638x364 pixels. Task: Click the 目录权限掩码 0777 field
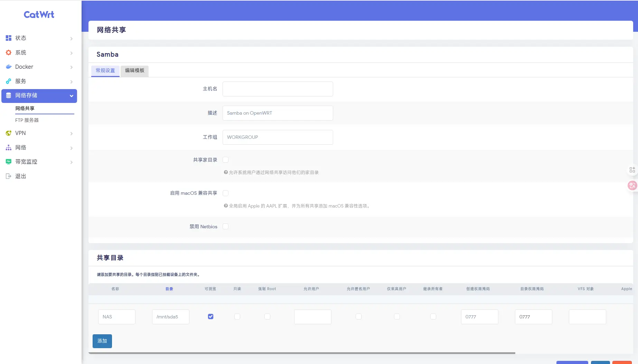coord(534,317)
